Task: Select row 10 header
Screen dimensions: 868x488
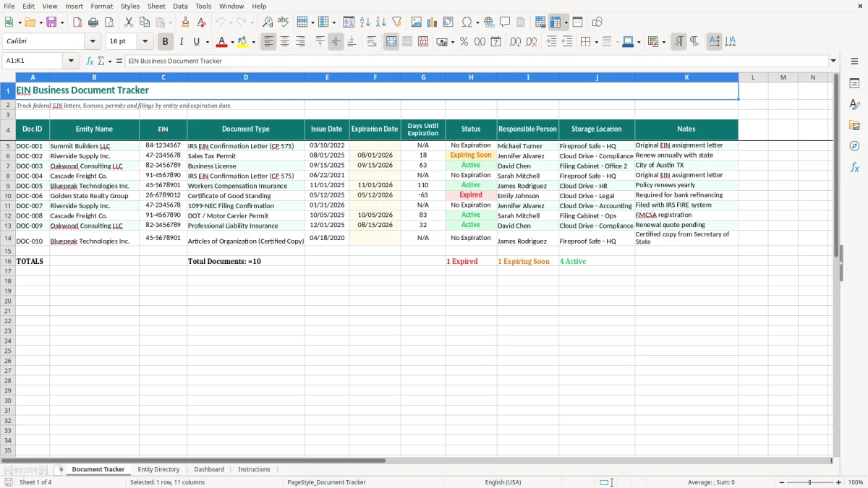Action: tap(8, 196)
